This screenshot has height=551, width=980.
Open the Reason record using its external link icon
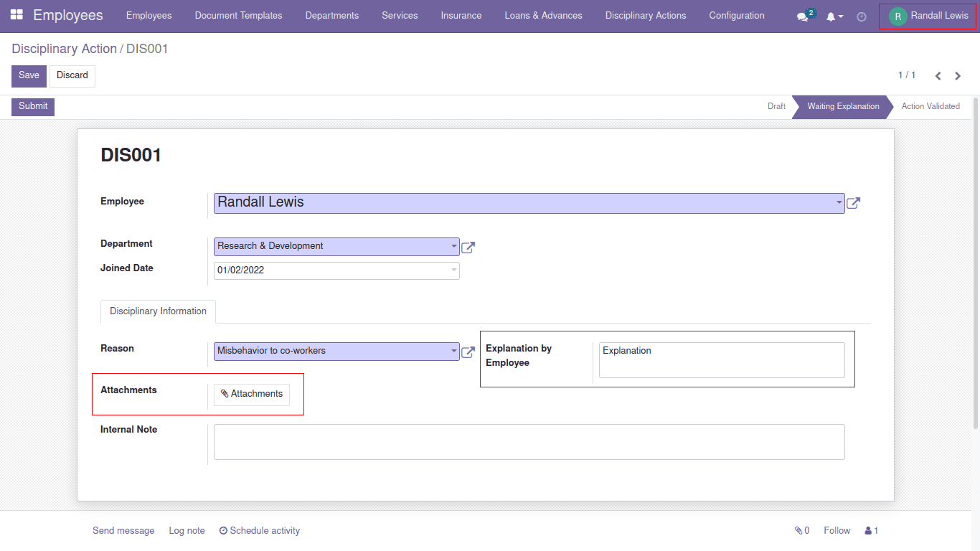468,352
